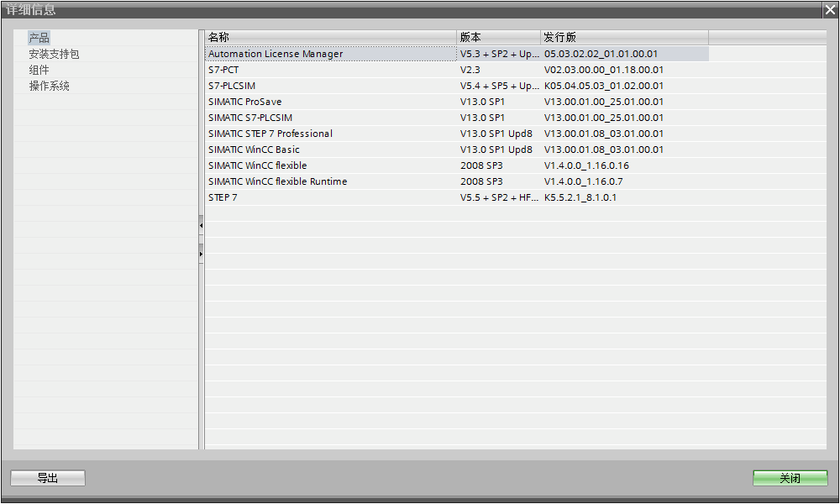Select the SIMATIC WinCC flexible Runtime row
Screen dimensions: 840x504
pyautogui.click(x=457, y=181)
